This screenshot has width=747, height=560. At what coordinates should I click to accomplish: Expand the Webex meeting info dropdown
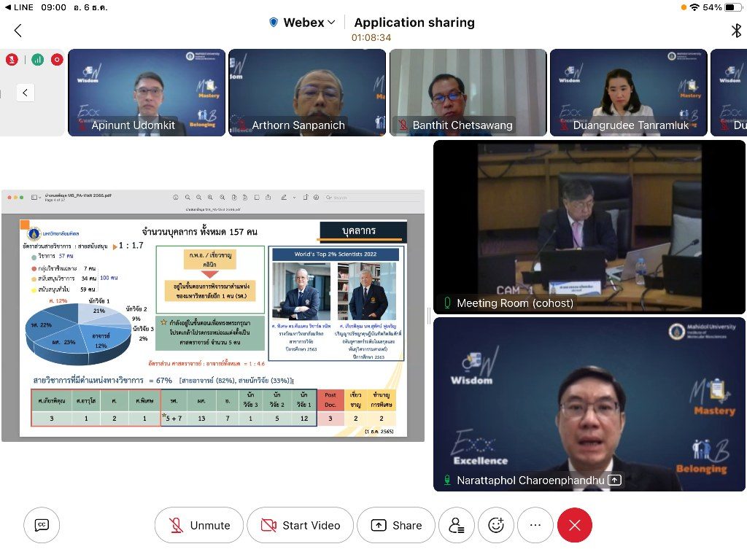click(303, 23)
